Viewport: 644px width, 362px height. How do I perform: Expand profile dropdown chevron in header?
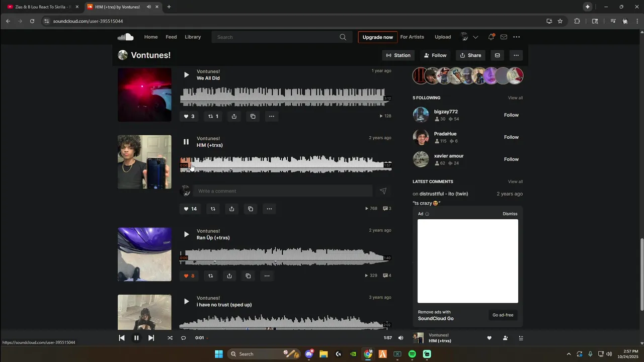[475, 37]
